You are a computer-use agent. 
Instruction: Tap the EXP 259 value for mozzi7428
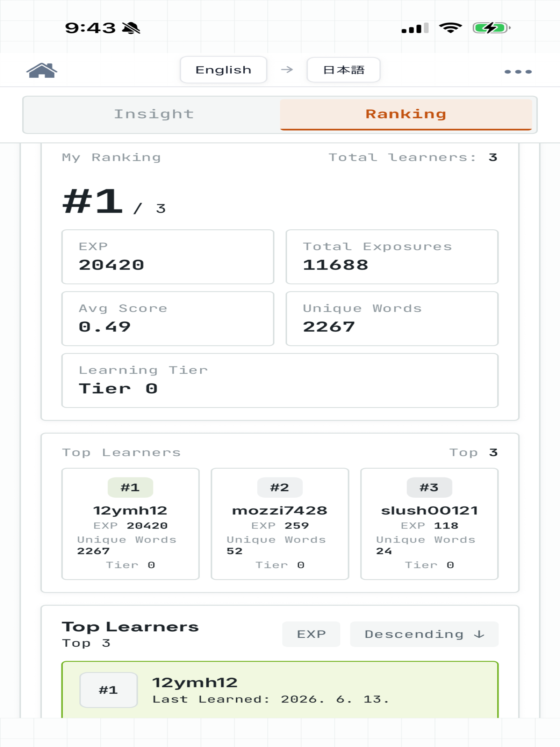(280, 526)
